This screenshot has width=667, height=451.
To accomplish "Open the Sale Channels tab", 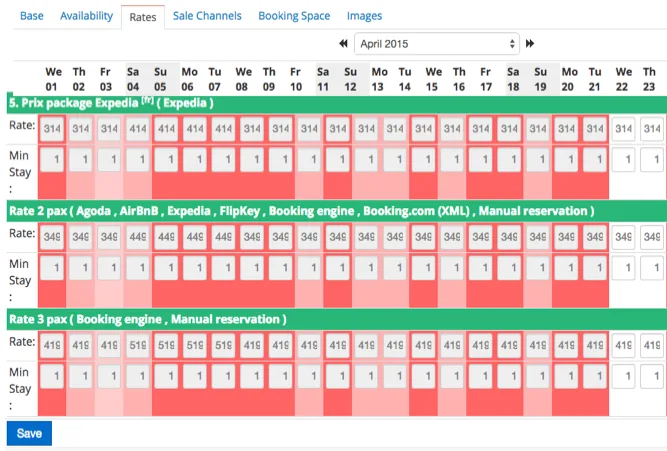I will [x=207, y=16].
